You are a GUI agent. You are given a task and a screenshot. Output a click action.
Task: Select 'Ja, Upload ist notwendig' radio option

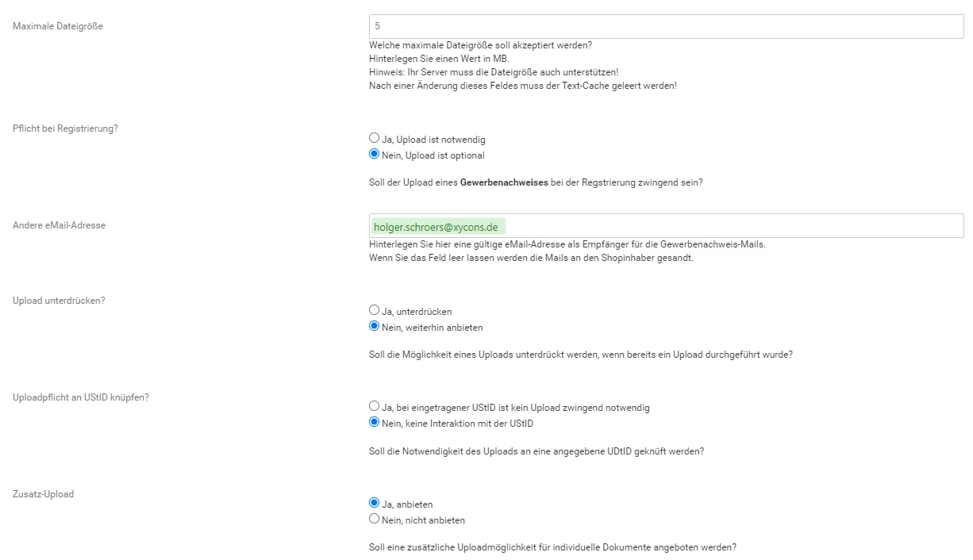pyautogui.click(x=375, y=139)
